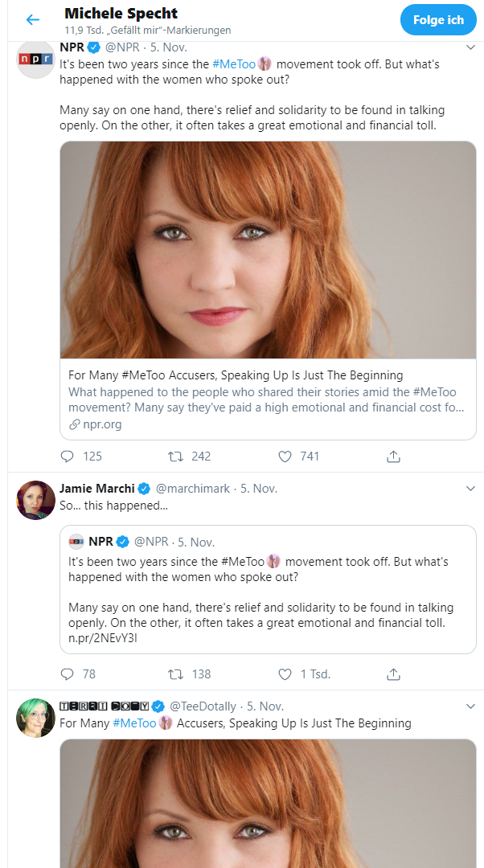Expand options chevron on NPR tweet
The image size is (484, 868).
click(x=470, y=47)
